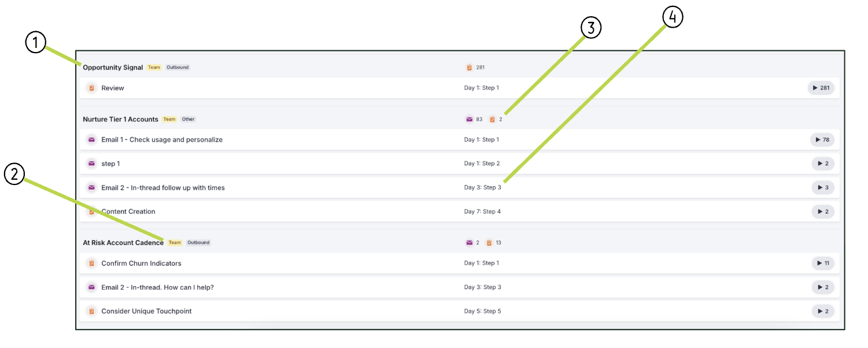Run play button for Consider Unique Touchpoint
Screen dimensions: 868x348
[x=823, y=312]
